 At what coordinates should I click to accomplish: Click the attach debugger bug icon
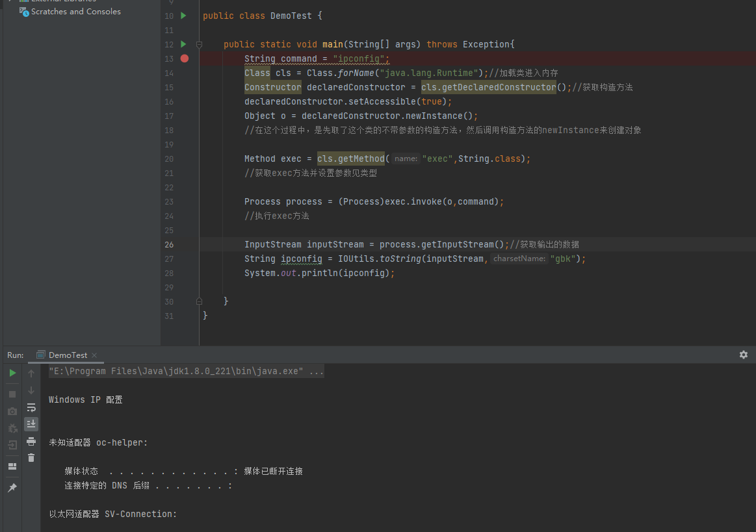coord(12,428)
